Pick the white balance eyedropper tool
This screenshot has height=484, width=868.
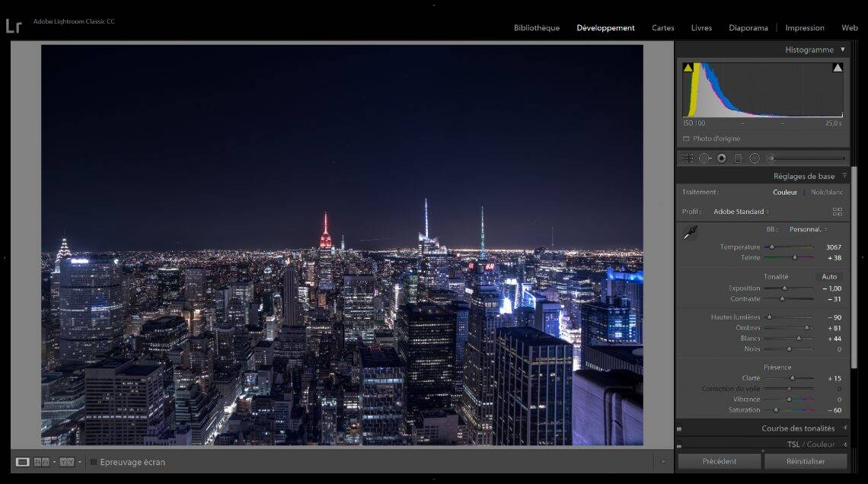click(691, 232)
